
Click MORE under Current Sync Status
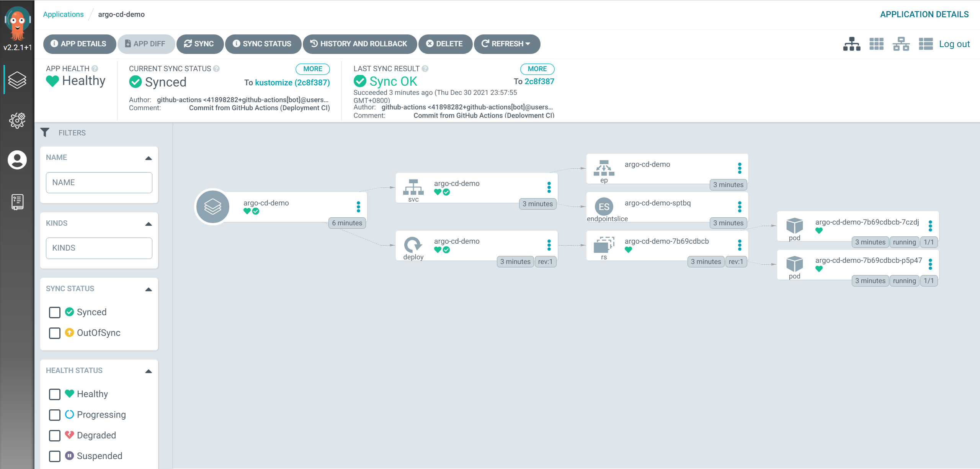point(312,69)
